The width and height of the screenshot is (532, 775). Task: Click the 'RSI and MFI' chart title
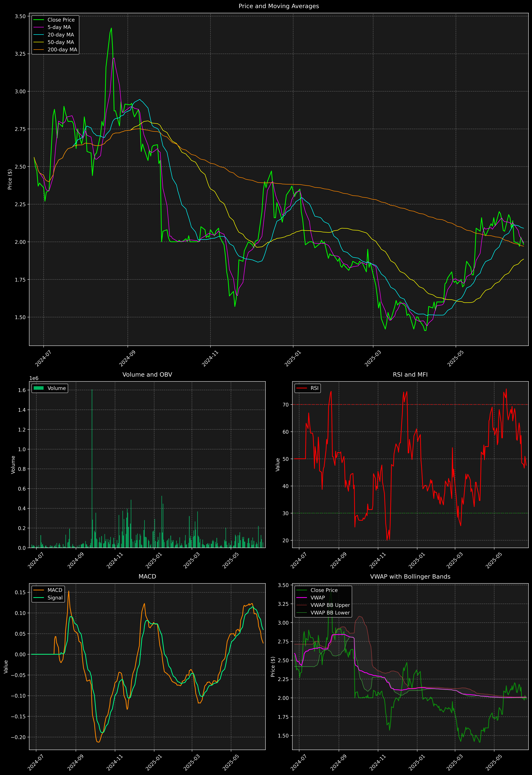(410, 374)
